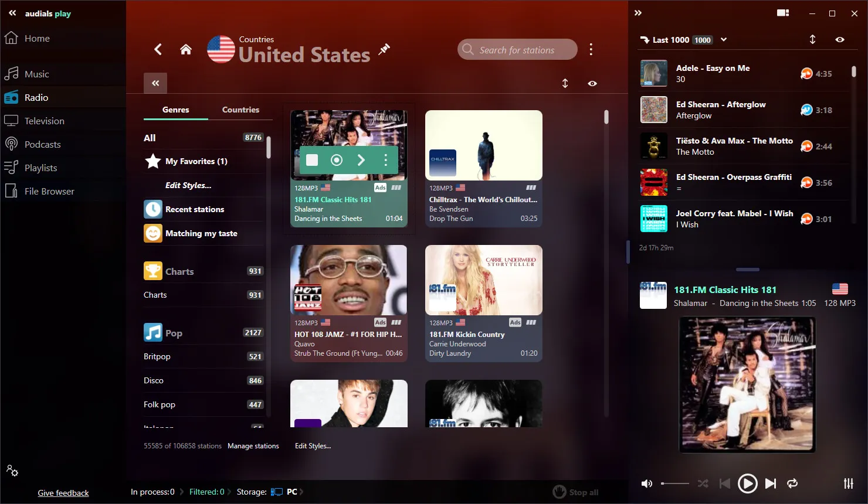Click the radio home house icon
This screenshot has width=868, height=504.
tap(186, 49)
